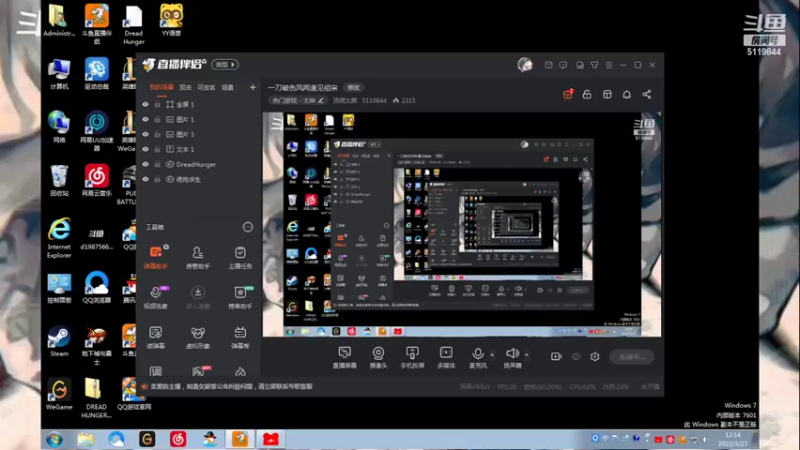Switch to the 可改名 scene tab
This screenshot has width=800, height=450.
(x=206, y=87)
